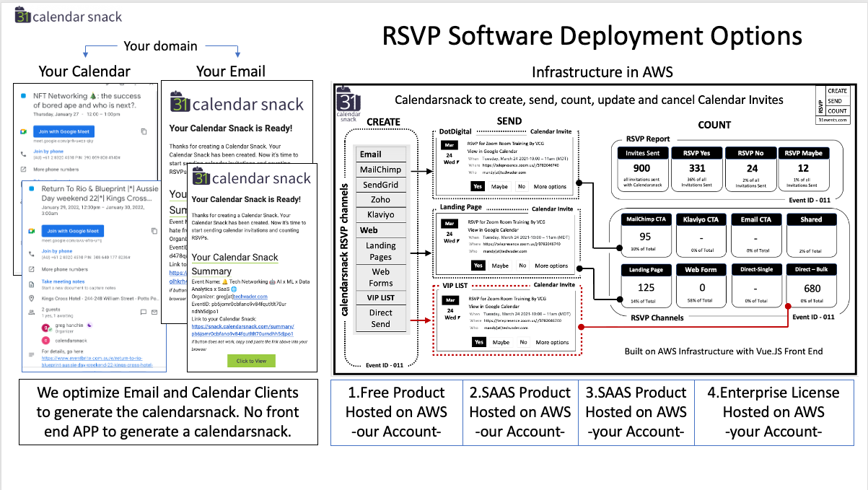The height and width of the screenshot is (490, 868).
Task: Open the snack.calendarsnack.com summary link
Action: (x=242, y=331)
